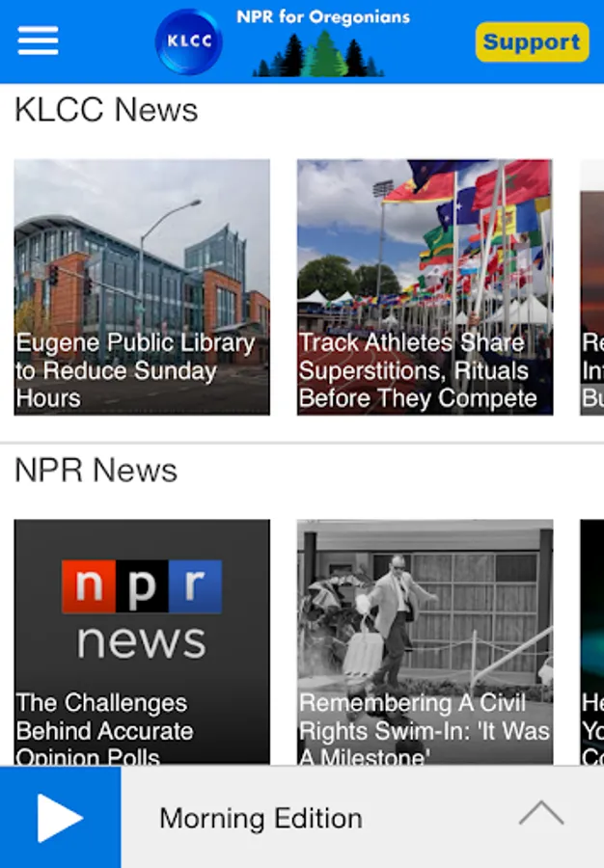Open Track Athletes Share Superstitions story
Image resolution: width=604 pixels, height=868 pixels.
click(x=425, y=286)
